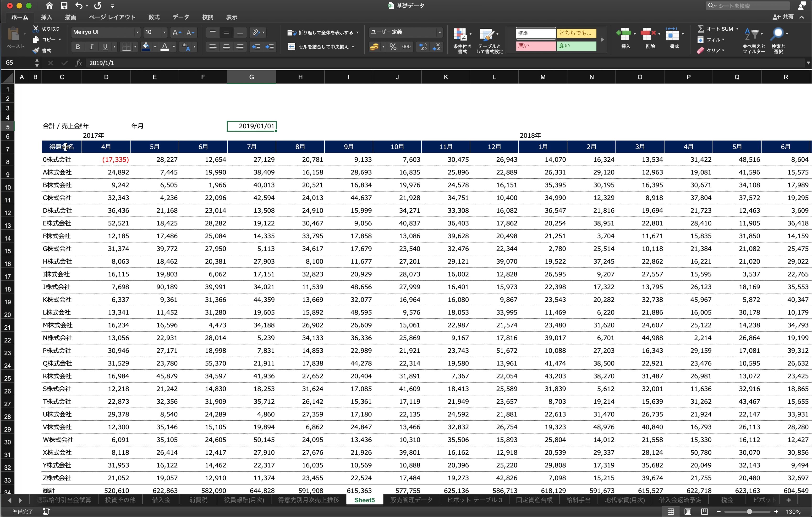Open the 数式 ribbon tab
Screen dimensions: 812x517
154,17
